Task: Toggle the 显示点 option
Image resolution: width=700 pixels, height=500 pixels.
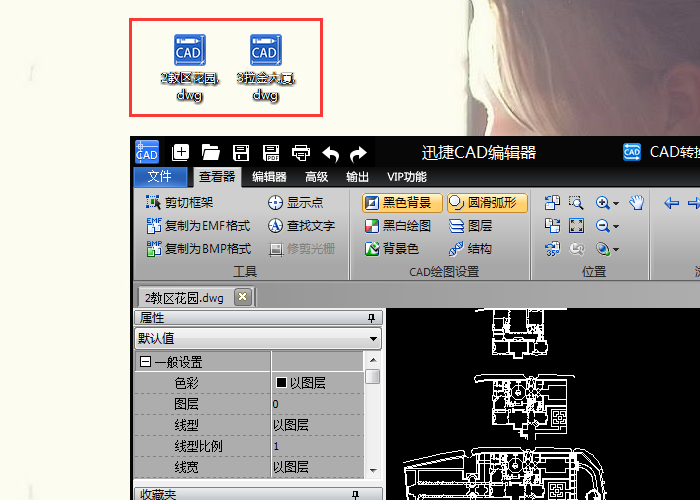Action: pyautogui.click(x=296, y=203)
